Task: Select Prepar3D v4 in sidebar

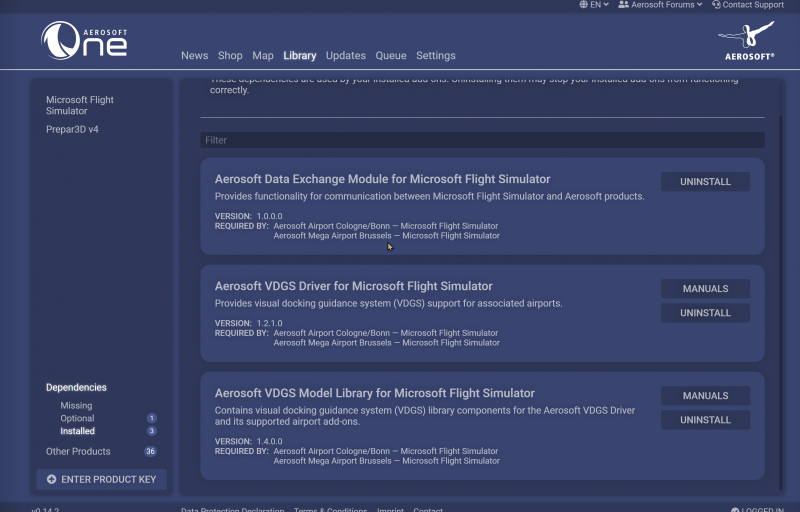Action: click(72, 130)
